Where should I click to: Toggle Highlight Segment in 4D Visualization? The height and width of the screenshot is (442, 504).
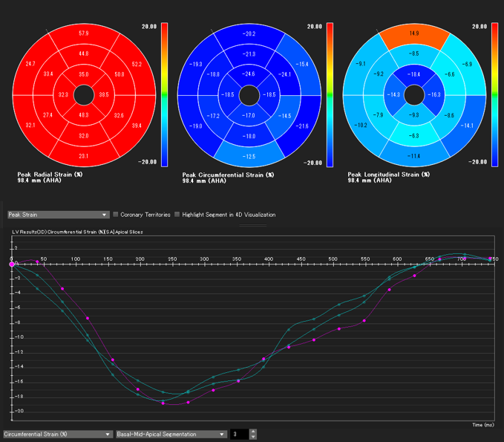177,215
